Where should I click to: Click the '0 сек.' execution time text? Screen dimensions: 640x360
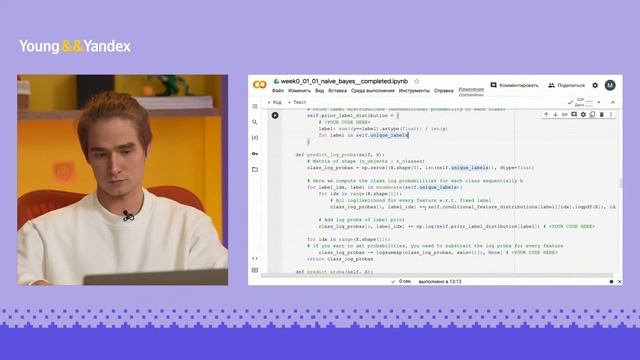pos(405,282)
